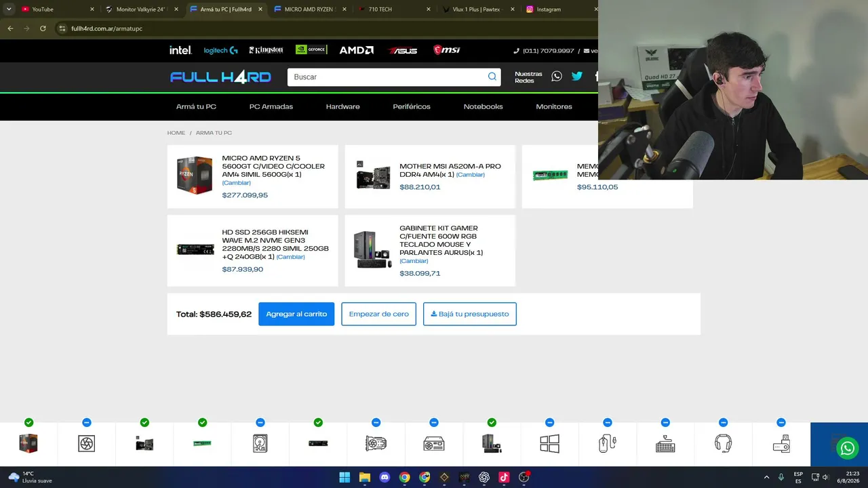868x488 pixels.
Task: Click Cambiar link under Ryzen 5 5600GT
Action: coord(237,183)
